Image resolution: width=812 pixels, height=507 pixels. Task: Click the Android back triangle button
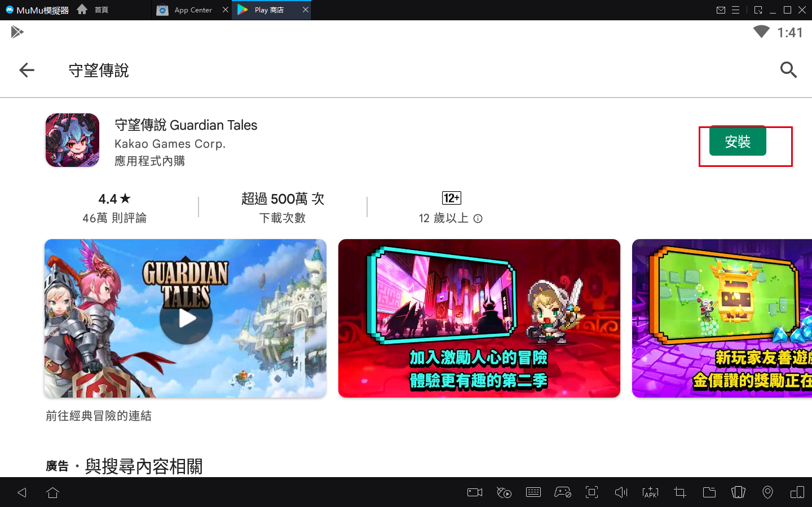pos(22,492)
